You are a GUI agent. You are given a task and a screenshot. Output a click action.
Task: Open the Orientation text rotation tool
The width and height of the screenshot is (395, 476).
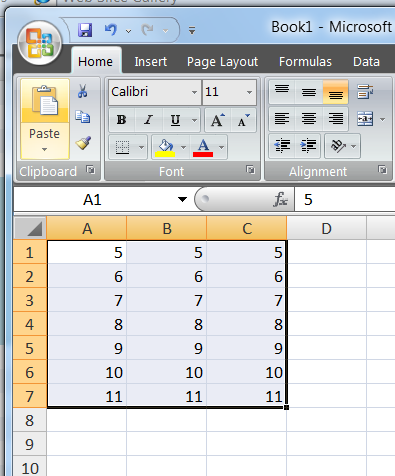point(337,146)
